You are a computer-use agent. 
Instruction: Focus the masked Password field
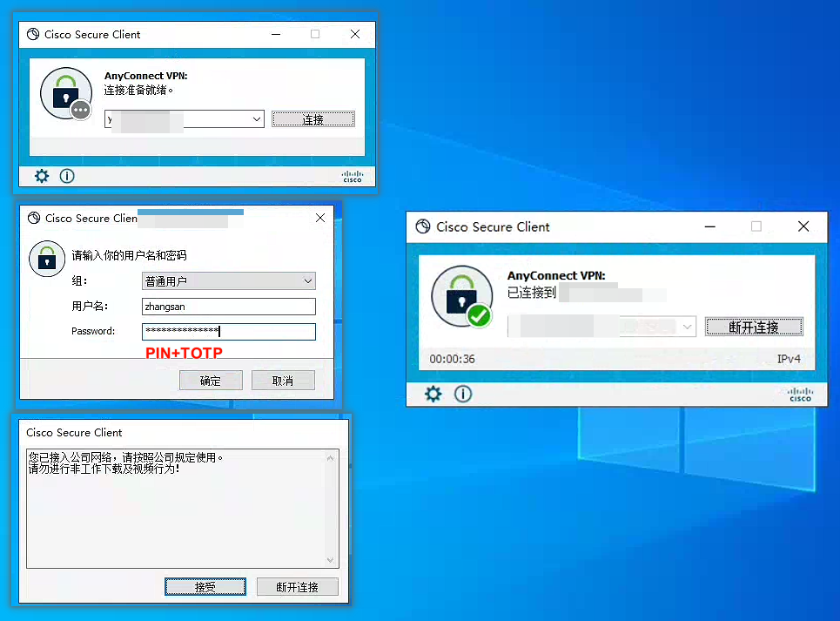pyautogui.click(x=229, y=332)
